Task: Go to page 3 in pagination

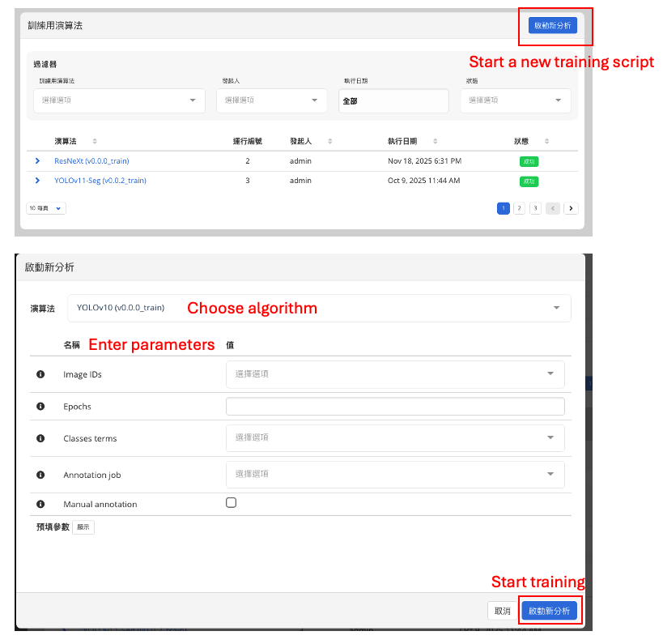Action: coord(535,208)
